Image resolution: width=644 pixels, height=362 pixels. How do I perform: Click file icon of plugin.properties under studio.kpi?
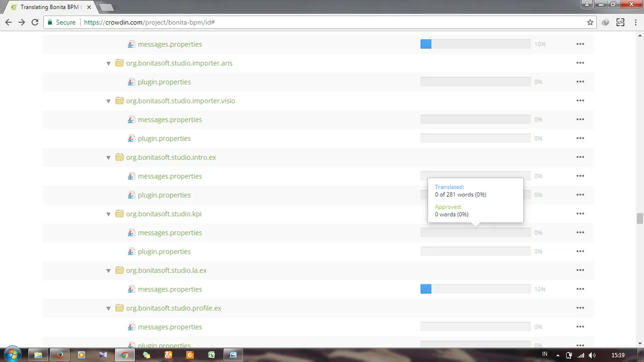[x=131, y=251]
